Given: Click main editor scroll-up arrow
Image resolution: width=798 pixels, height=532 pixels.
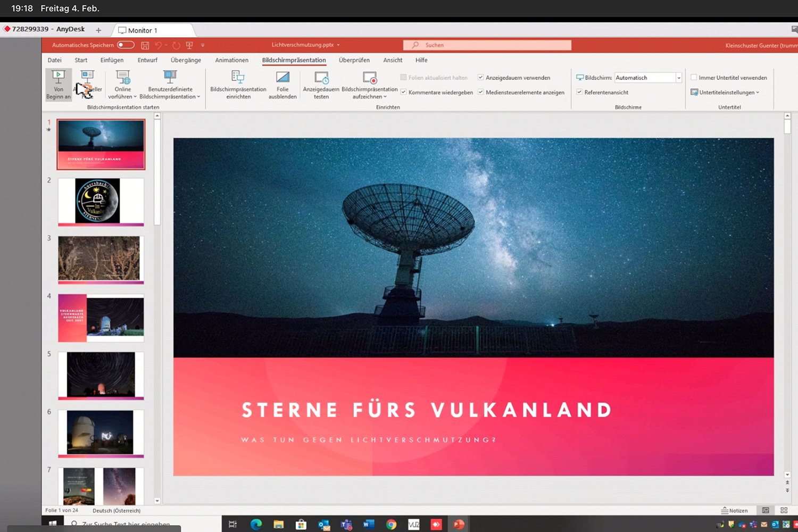Looking at the screenshot, I should coord(787,115).
